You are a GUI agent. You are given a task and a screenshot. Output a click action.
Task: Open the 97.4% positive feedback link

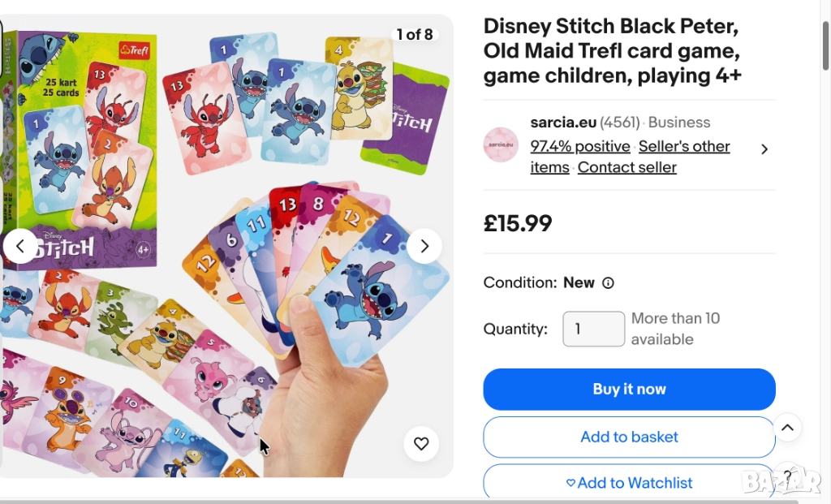580,146
